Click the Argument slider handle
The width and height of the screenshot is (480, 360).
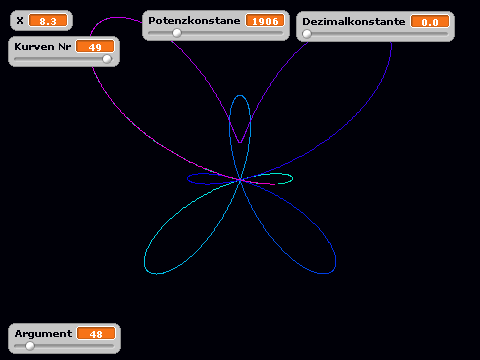point(30,346)
